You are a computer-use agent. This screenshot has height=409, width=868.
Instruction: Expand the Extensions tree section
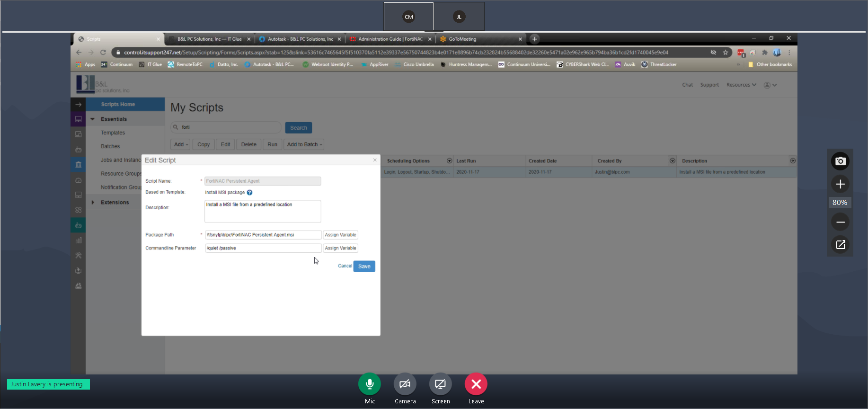pyautogui.click(x=93, y=203)
